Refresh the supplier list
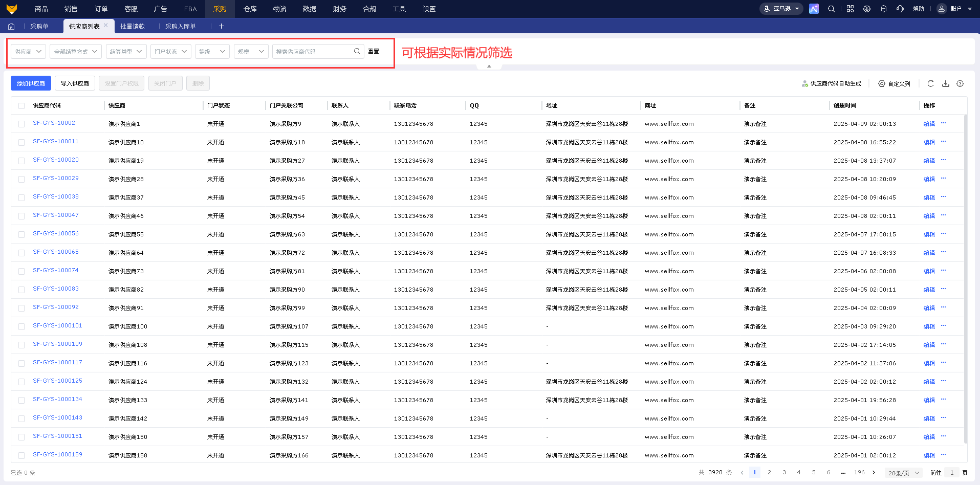Viewport: 980px width, 485px height. [x=931, y=83]
